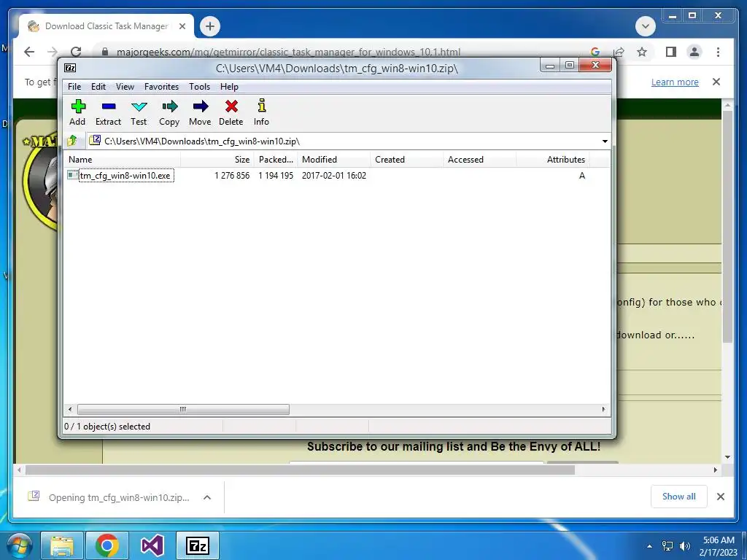Close the Chrome downloads shelf
747x560 pixels.
point(720,497)
